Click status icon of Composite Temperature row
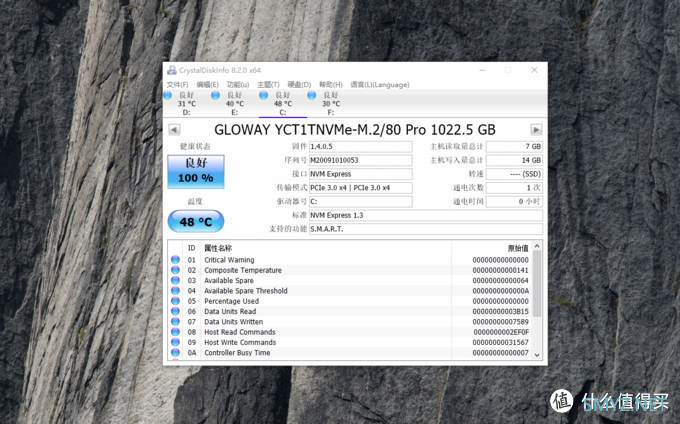 [x=175, y=270]
